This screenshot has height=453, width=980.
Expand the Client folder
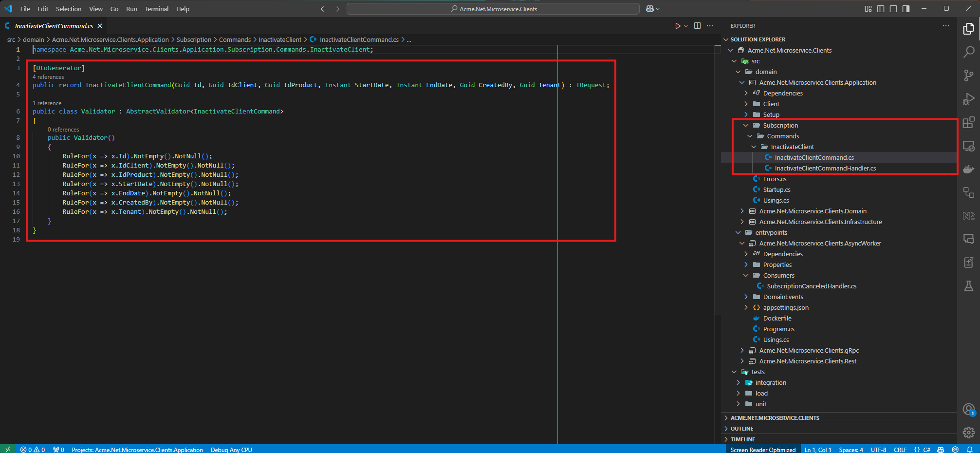745,104
